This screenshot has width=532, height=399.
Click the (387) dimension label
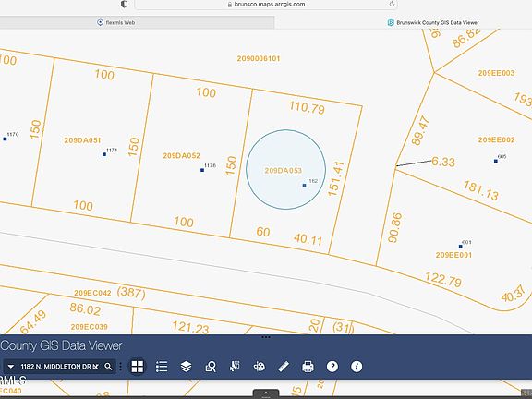click(131, 293)
